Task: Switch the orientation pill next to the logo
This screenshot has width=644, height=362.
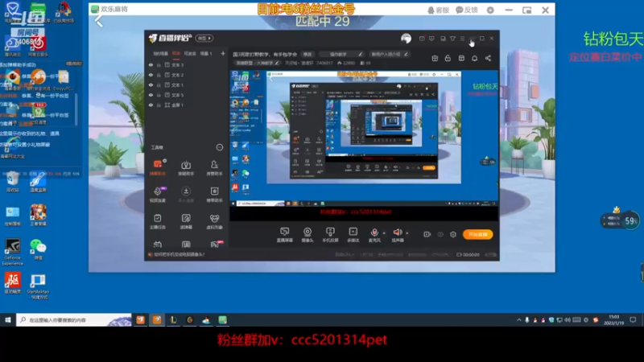Action: [x=204, y=38]
